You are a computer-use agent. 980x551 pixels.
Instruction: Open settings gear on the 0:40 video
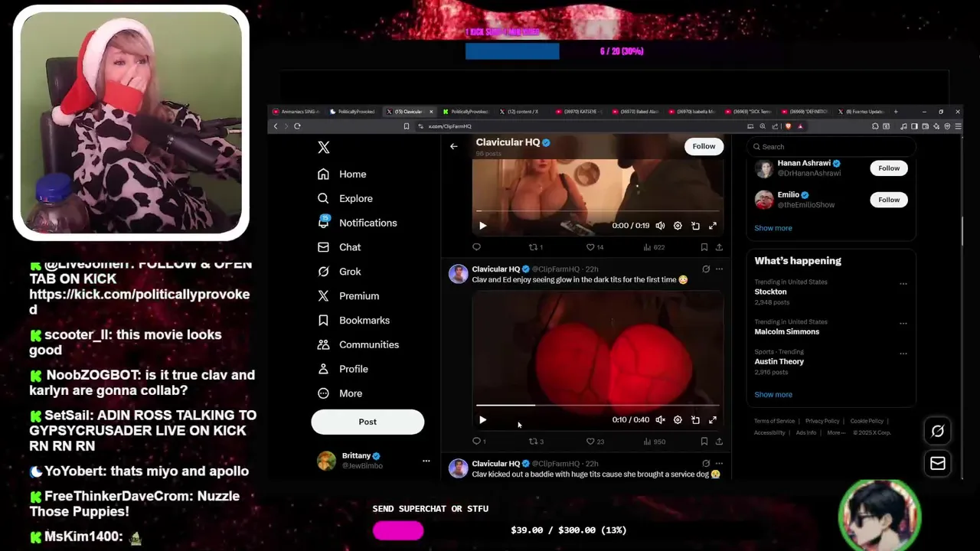tap(678, 420)
